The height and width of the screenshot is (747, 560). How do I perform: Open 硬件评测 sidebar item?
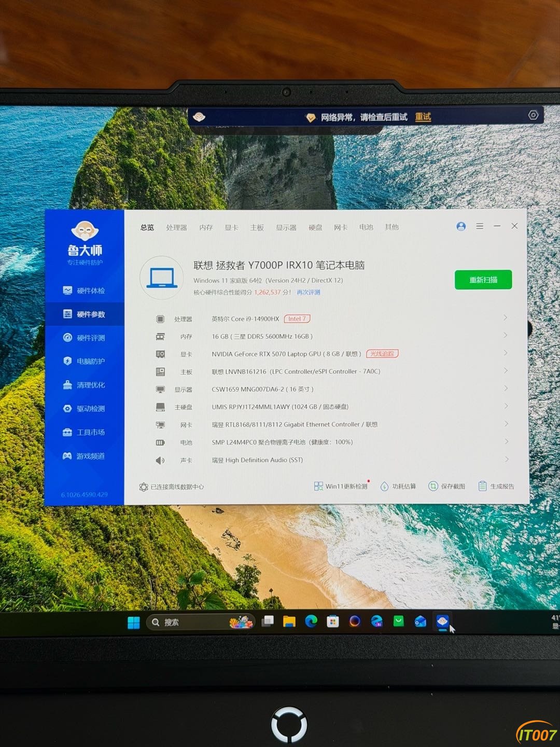[x=84, y=338]
